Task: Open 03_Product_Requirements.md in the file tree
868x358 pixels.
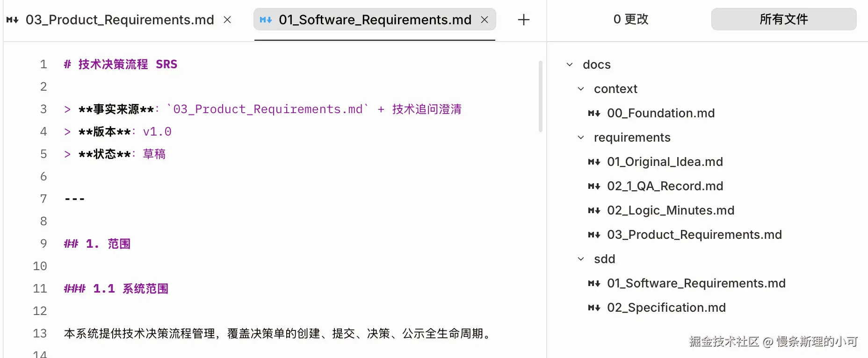Action: pyautogui.click(x=694, y=235)
